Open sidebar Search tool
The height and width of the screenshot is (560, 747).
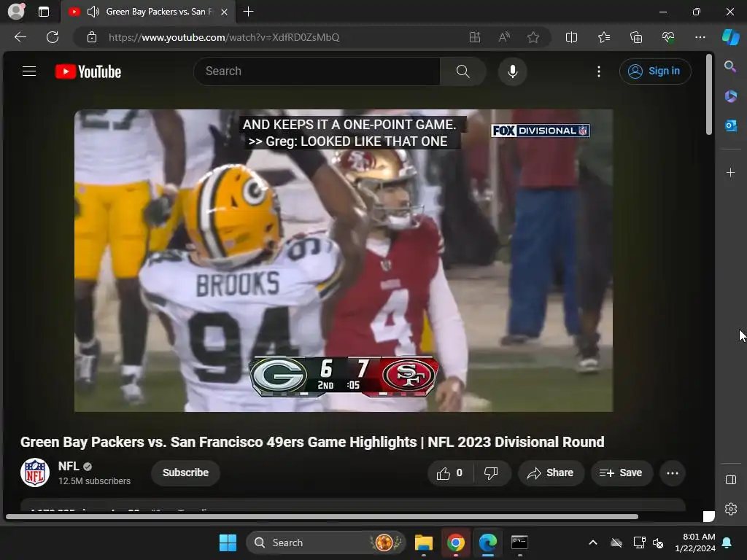coord(730,66)
